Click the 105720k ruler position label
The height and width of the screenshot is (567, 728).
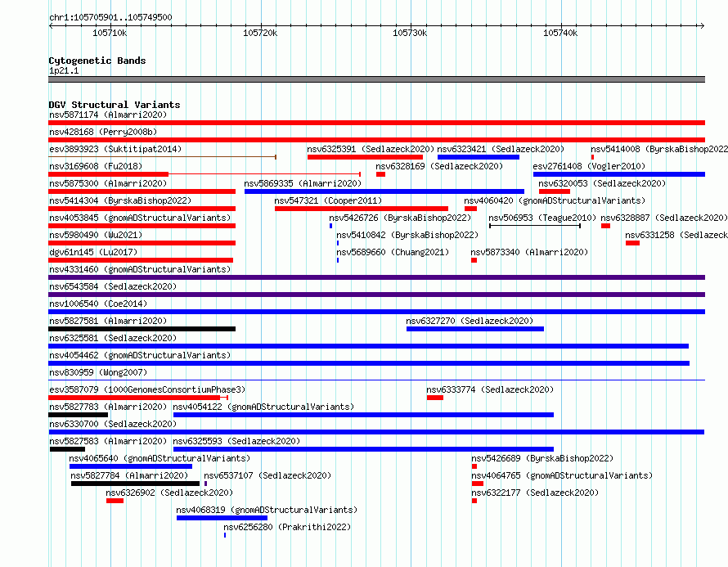260,33
